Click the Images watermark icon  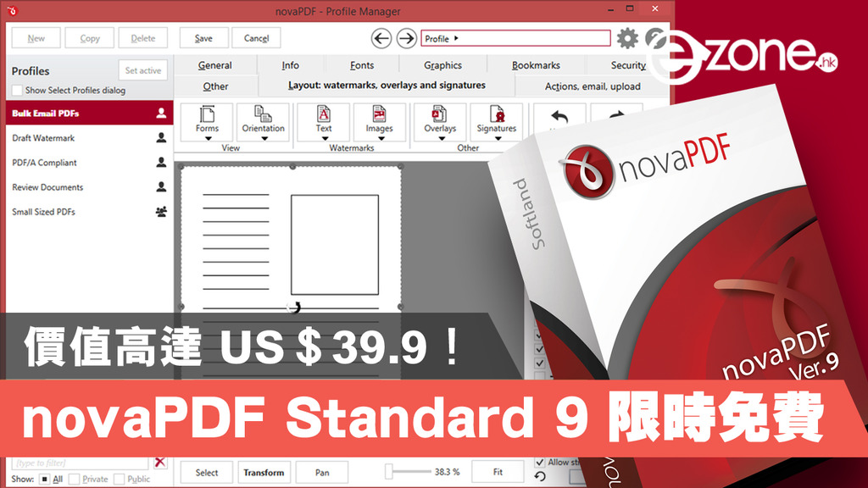pyautogui.click(x=379, y=117)
